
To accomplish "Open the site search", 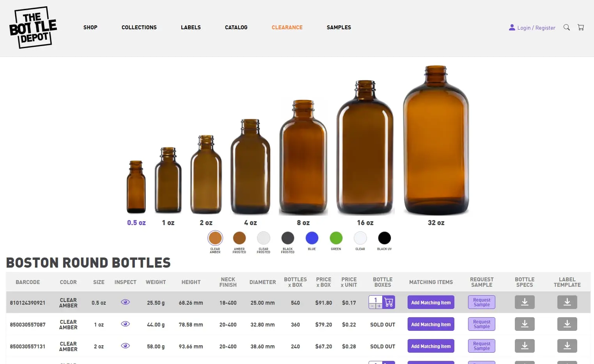I will (566, 27).
